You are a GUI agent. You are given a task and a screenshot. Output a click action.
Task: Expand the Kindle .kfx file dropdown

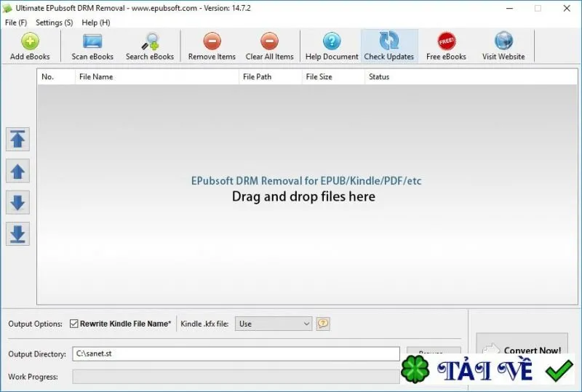coord(274,324)
